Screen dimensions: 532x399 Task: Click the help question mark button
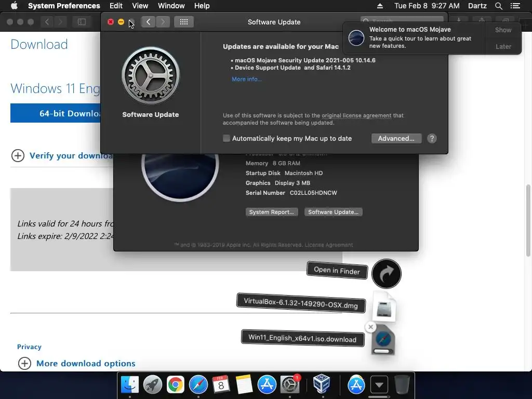pos(432,138)
